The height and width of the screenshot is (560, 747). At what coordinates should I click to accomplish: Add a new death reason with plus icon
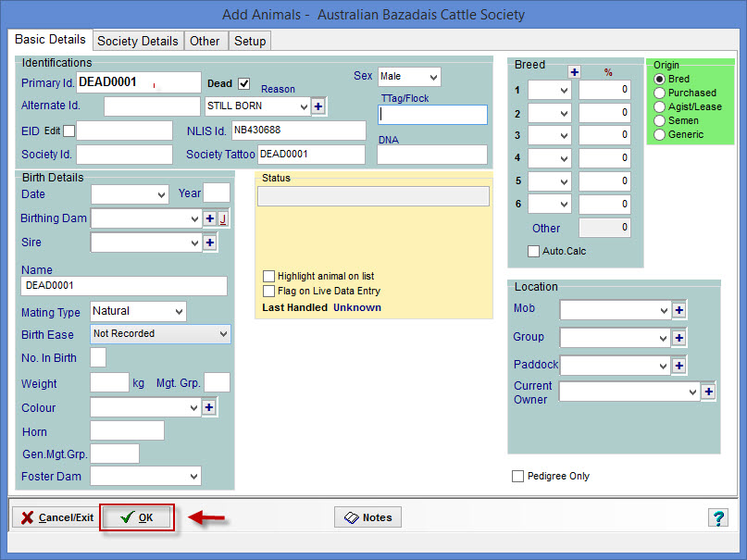(x=318, y=106)
